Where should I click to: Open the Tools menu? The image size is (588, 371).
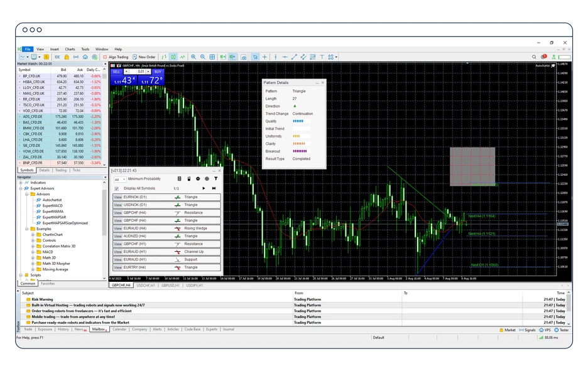point(85,49)
